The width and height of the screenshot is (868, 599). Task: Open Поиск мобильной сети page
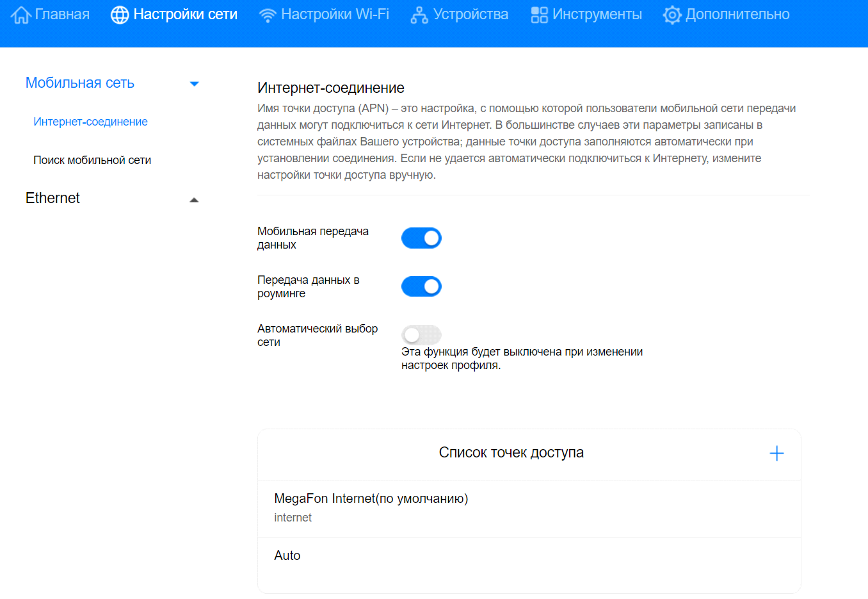(x=92, y=160)
